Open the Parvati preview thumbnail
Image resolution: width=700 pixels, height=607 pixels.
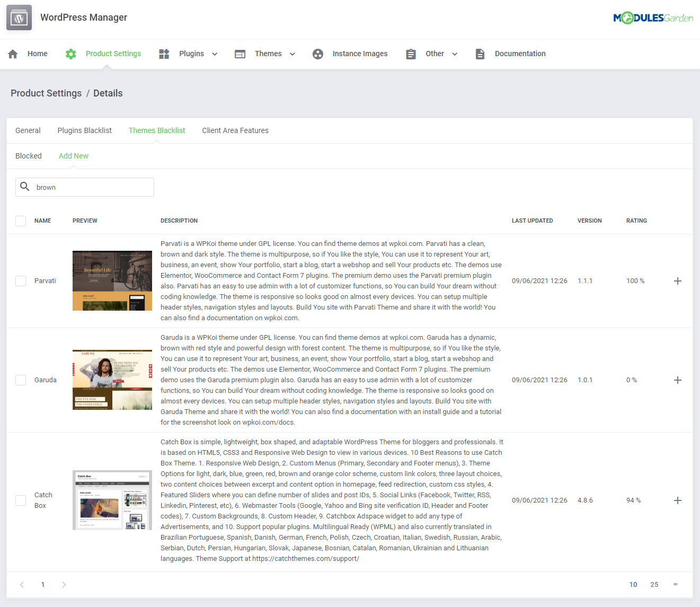112,281
